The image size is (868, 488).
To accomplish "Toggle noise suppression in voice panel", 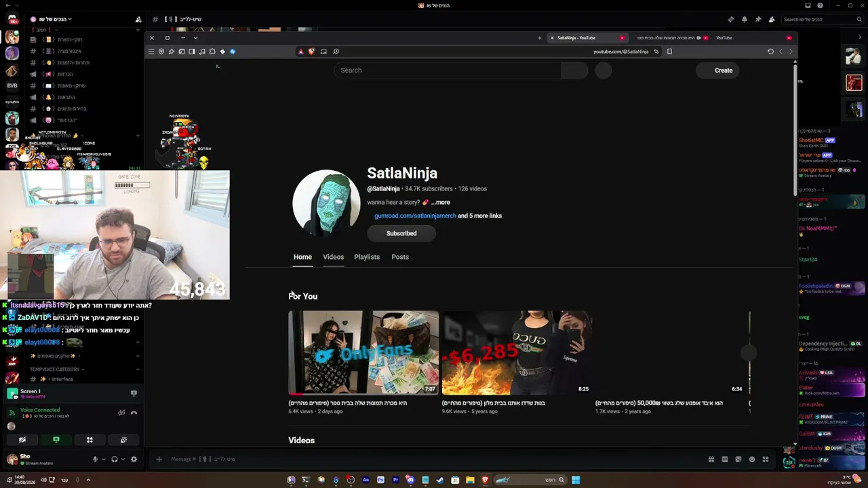I will (x=121, y=413).
